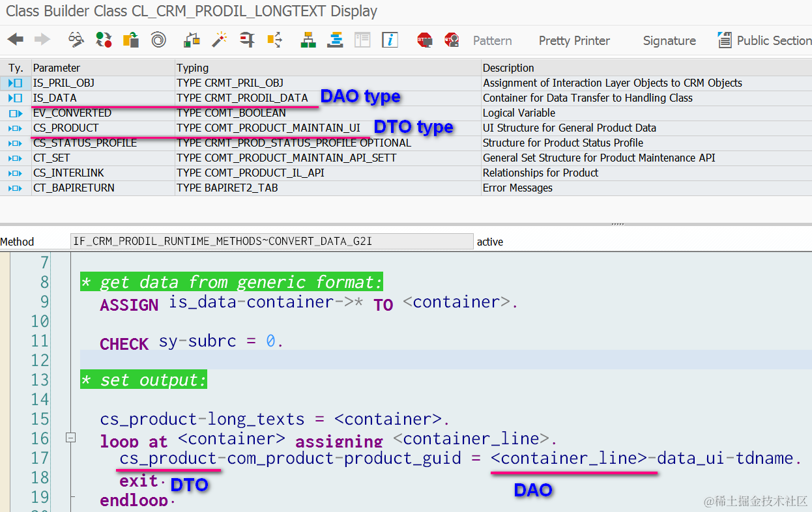
Task: Open the inheritance hierarchy green tree icon
Action: (308, 40)
